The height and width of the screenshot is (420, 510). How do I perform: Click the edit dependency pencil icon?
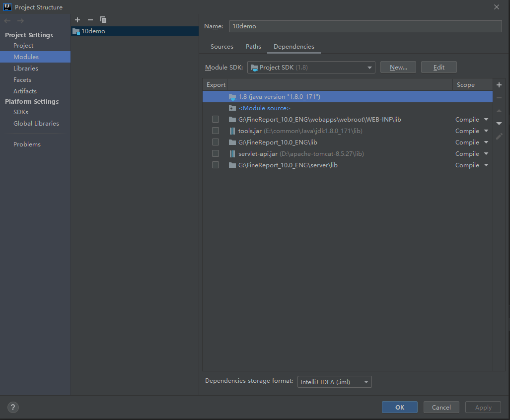(499, 136)
